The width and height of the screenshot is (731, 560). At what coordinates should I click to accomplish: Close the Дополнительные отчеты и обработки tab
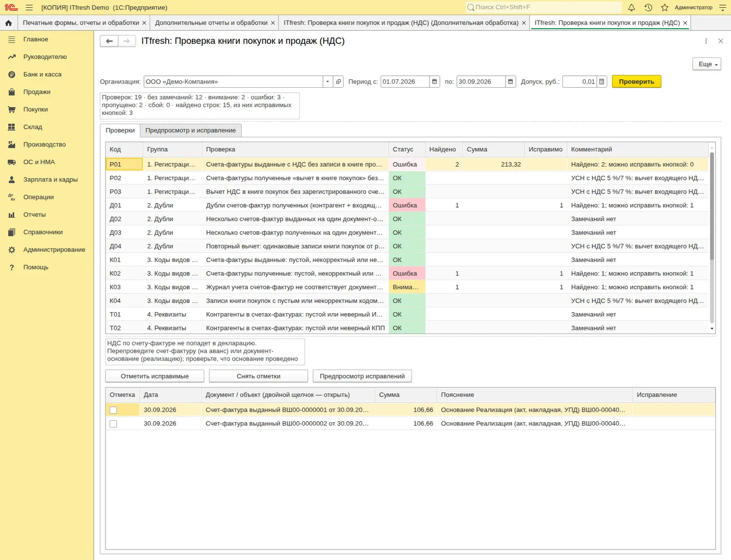[273, 23]
